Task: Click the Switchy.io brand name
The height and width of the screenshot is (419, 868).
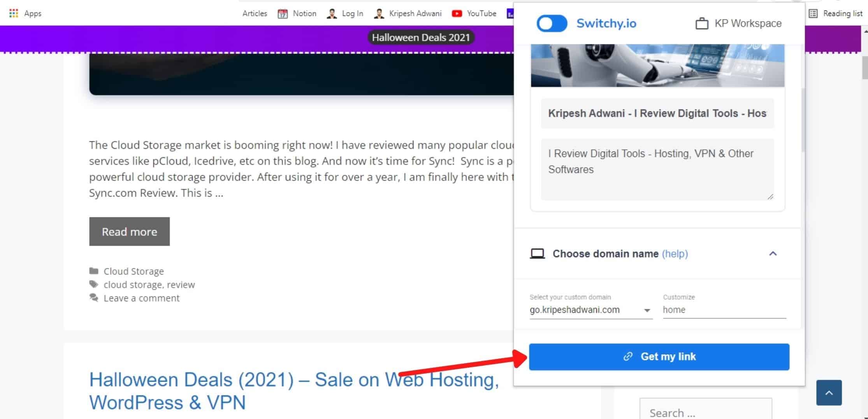Action: pos(606,23)
